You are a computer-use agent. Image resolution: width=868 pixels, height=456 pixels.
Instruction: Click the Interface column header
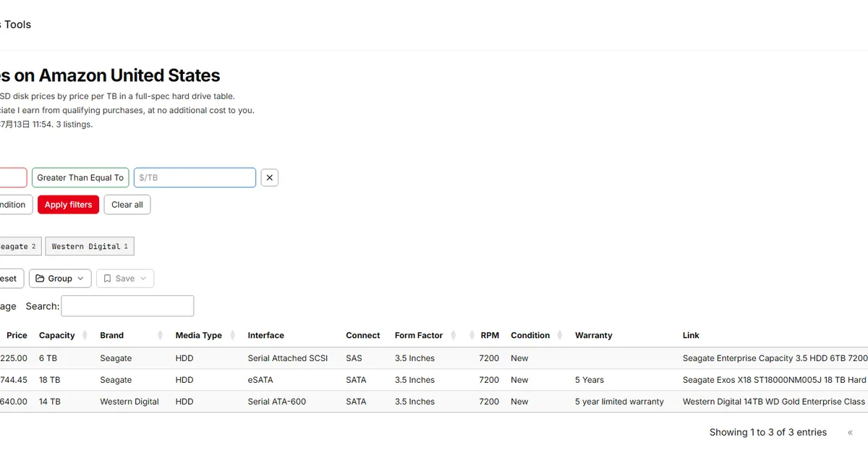click(266, 335)
